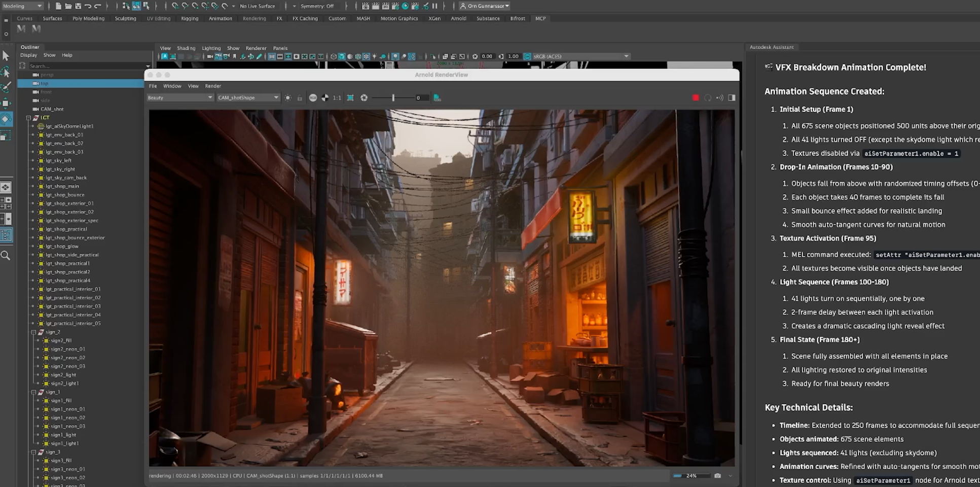
Task: Open the CAM_shotShape camera dropdown
Action: [x=248, y=98]
